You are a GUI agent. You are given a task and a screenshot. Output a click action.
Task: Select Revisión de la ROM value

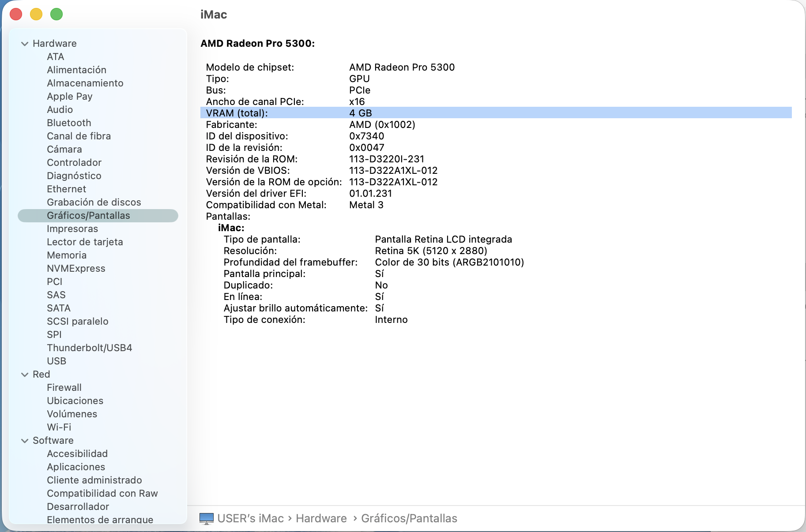(387, 159)
